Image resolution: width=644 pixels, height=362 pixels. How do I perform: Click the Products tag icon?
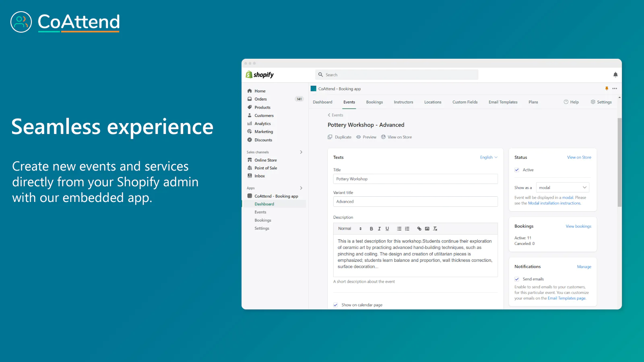click(250, 107)
